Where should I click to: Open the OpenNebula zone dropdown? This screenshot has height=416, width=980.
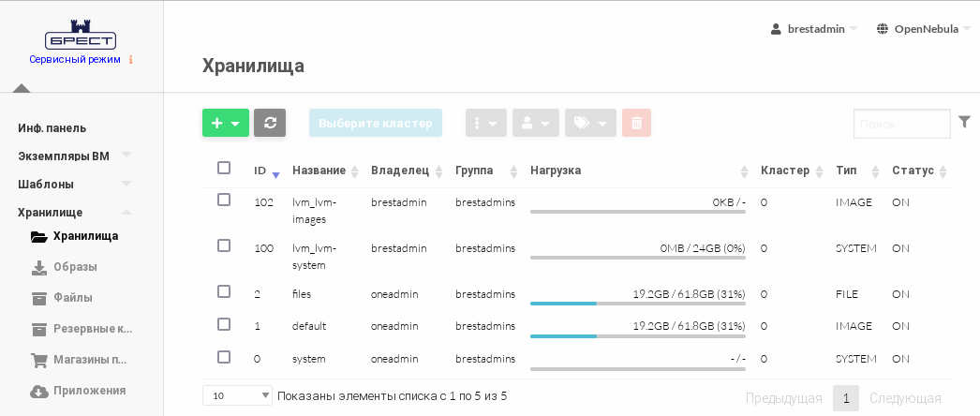(923, 29)
